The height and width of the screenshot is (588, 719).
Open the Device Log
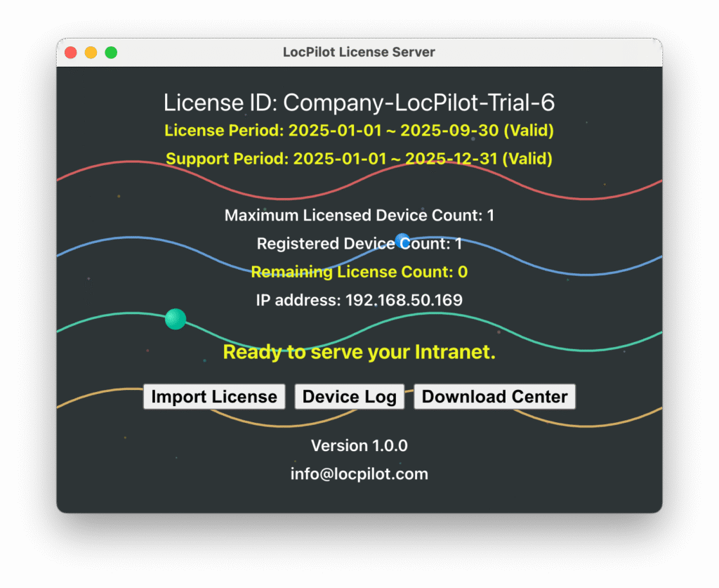click(349, 397)
